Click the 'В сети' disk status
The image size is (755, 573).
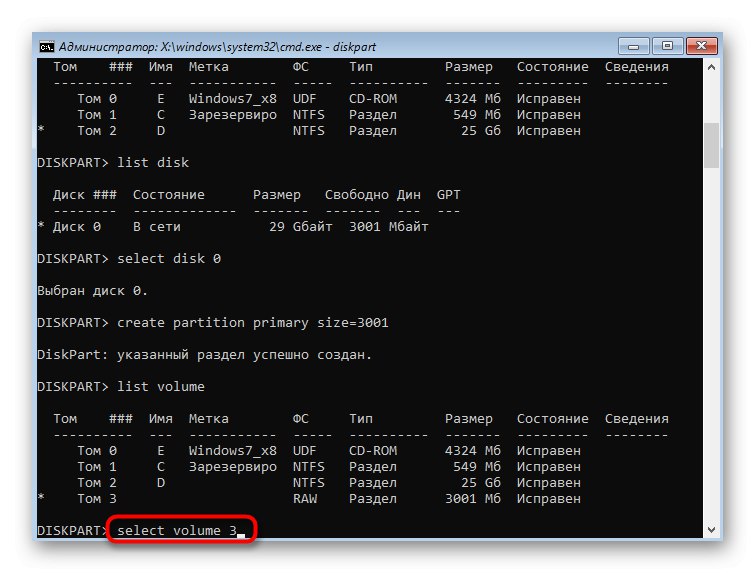157,227
